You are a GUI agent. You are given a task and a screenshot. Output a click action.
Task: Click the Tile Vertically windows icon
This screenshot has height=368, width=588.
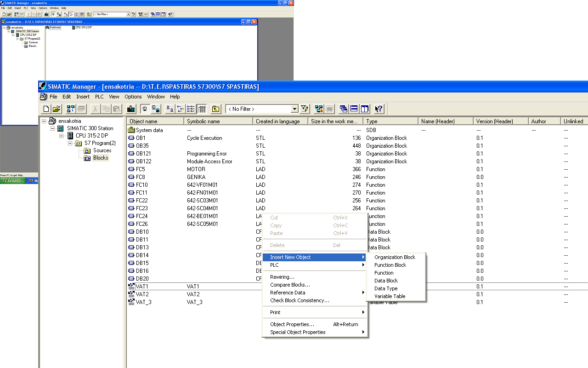point(365,109)
